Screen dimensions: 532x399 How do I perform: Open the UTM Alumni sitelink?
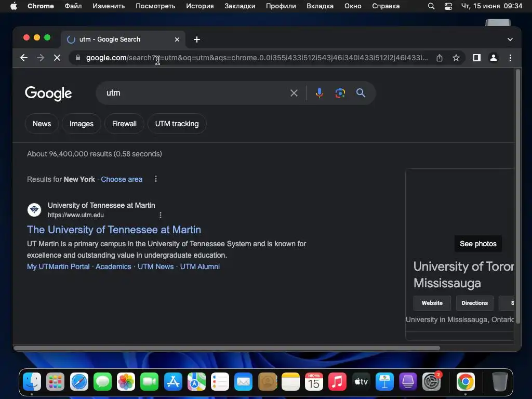[200, 267]
